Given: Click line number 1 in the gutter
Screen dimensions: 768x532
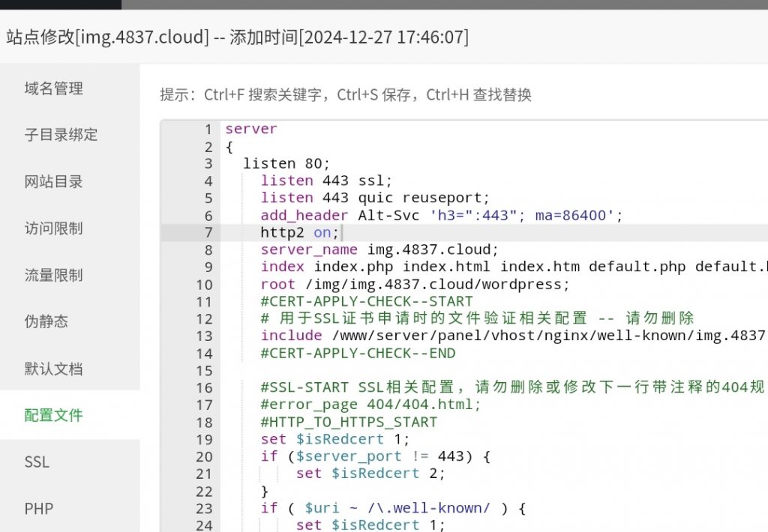Looking at the screenshot, I should 208,129.
